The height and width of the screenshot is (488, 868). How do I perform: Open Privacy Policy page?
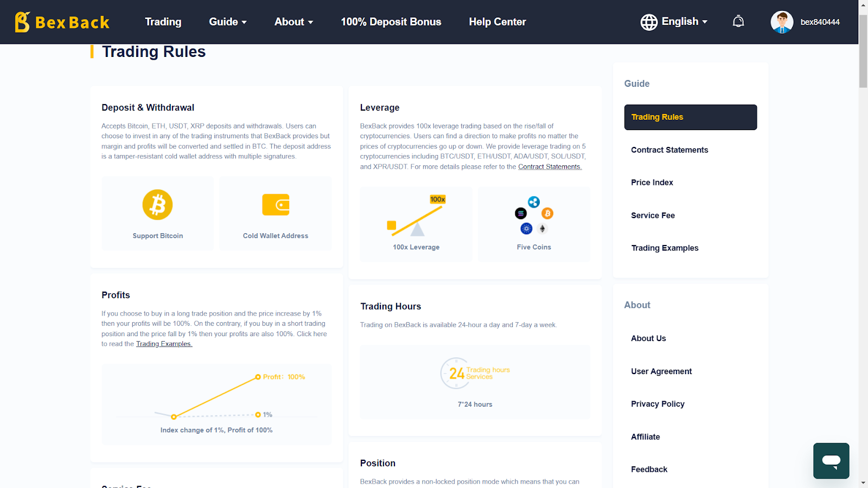click(658, 404)
